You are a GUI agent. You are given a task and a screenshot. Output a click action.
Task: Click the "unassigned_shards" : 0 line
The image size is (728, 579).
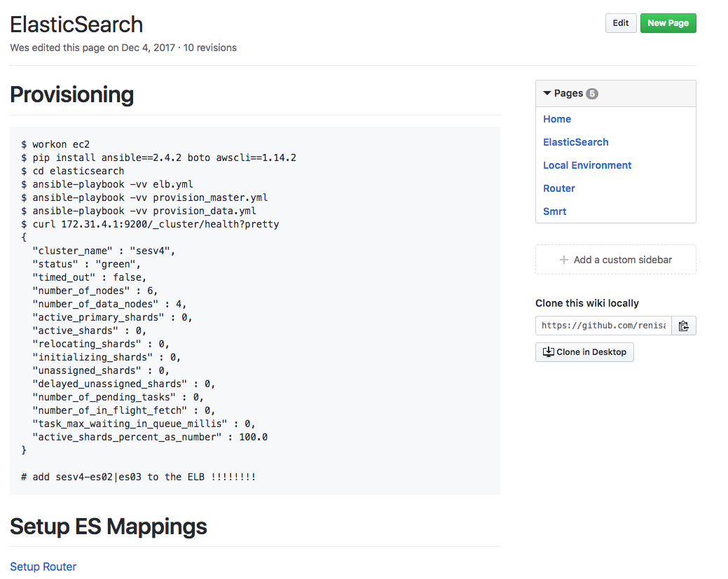(x=101, y=370)
